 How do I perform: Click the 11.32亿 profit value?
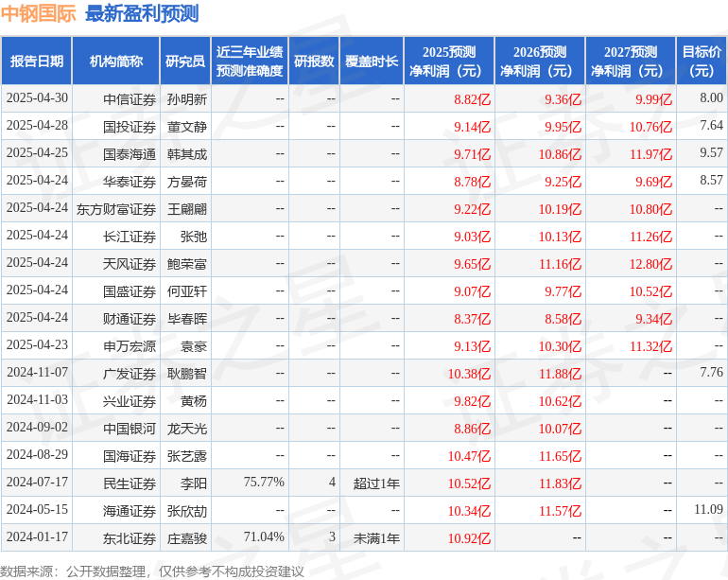650,346
